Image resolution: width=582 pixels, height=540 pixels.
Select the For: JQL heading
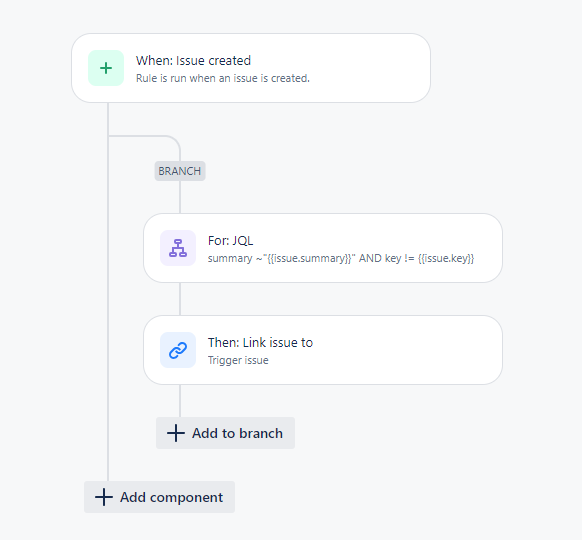click(230, 240)
